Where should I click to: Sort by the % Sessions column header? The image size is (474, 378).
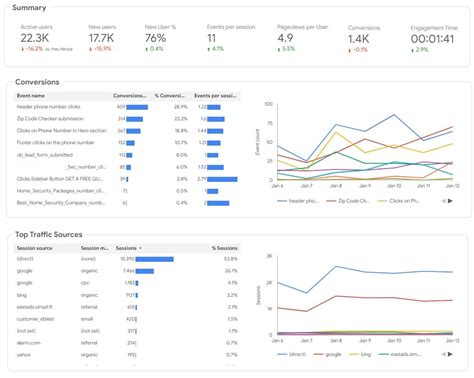[225, 248]
